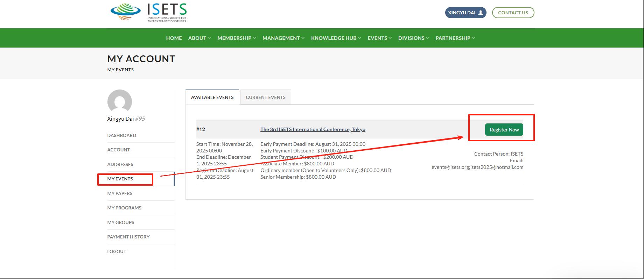Open the EVENTS dropdown menu
The width and height of the screenshot is (644, 279).
(380, 38)
